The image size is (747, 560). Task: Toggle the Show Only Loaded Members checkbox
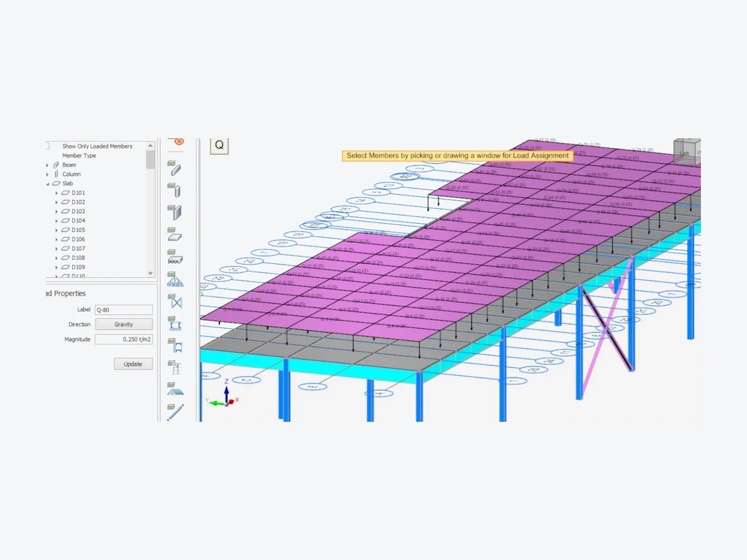click(x=47, y=146)
